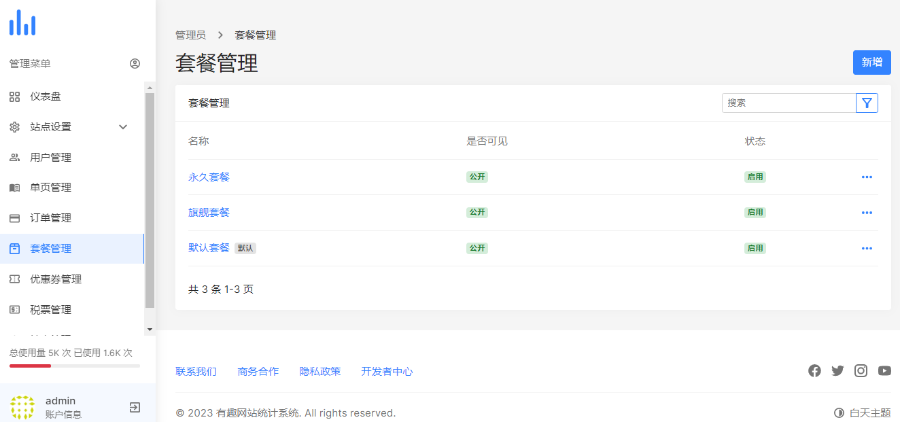Click the 站点设置 gear icon
Image resolution: width=900 pixels, height=422 pixels.
coord(15,127)
